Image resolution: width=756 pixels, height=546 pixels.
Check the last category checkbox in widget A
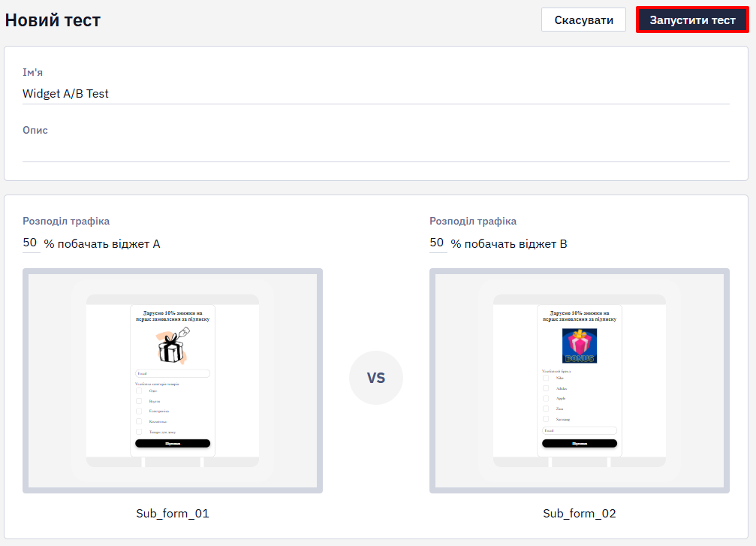tap(139, 432)
